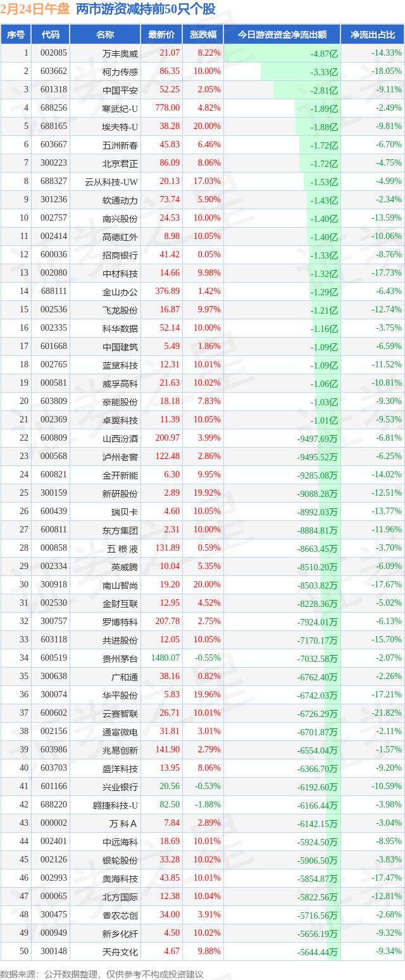Select stock name 兴业银行
This screenshot has width=405, height=980.
click(x=120, y=787)
